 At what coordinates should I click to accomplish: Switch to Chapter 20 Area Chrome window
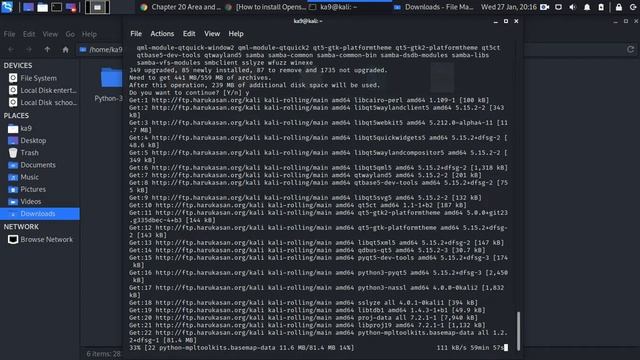pos(180,7)
